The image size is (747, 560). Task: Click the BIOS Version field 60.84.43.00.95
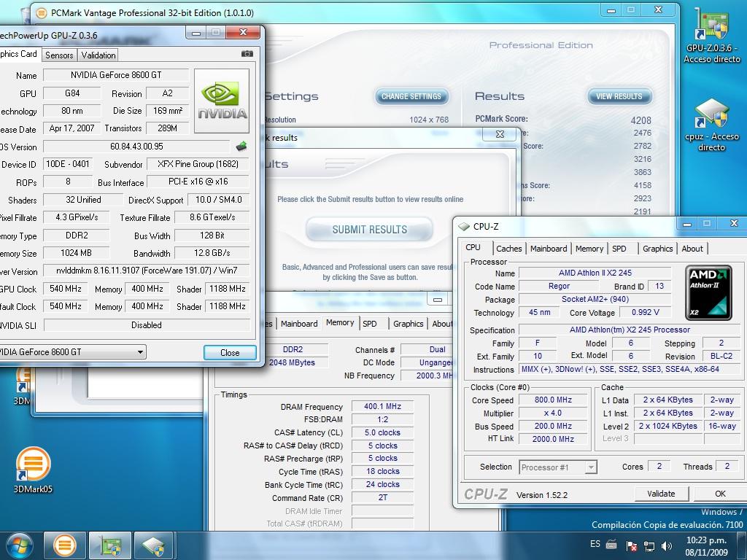[x=136, y=147]
